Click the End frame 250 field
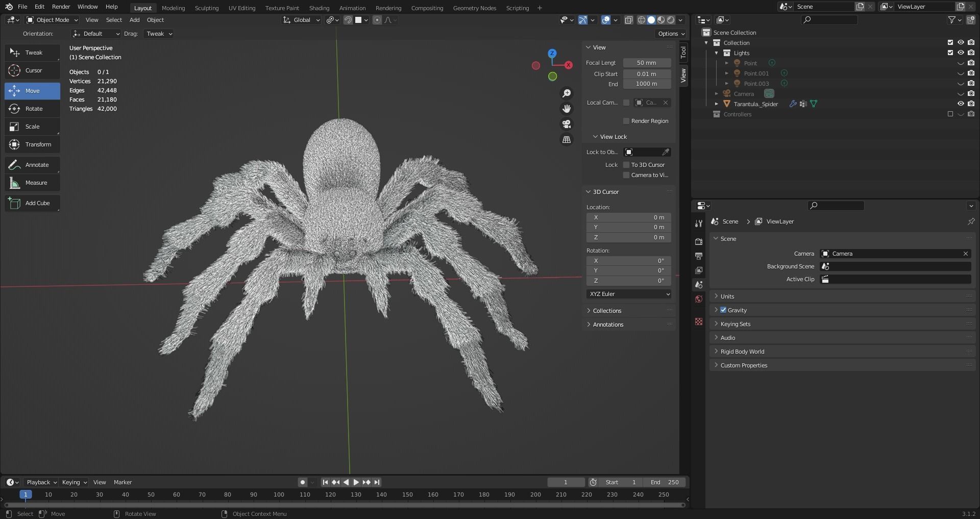Image resolution: width=980 pixels, height=519 pixels. tap(665, 482)
